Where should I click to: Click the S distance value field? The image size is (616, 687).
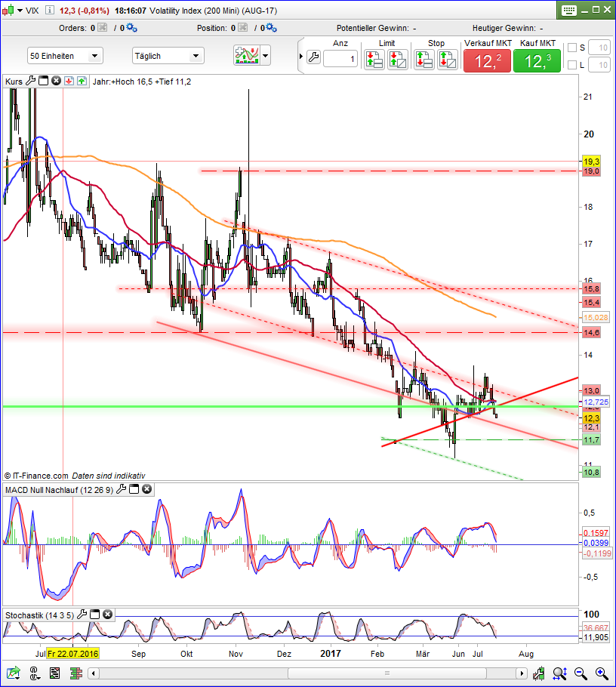click(x=599, y=48)
